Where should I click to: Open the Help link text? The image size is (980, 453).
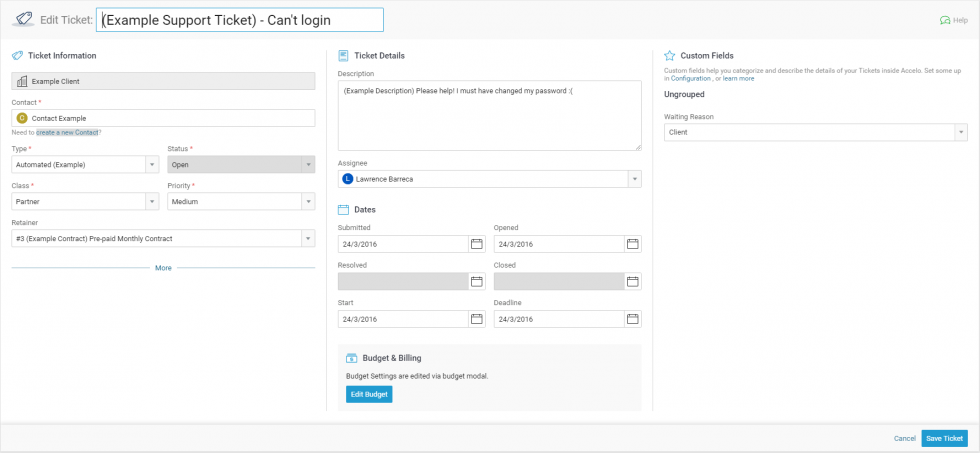pos(961,21)
